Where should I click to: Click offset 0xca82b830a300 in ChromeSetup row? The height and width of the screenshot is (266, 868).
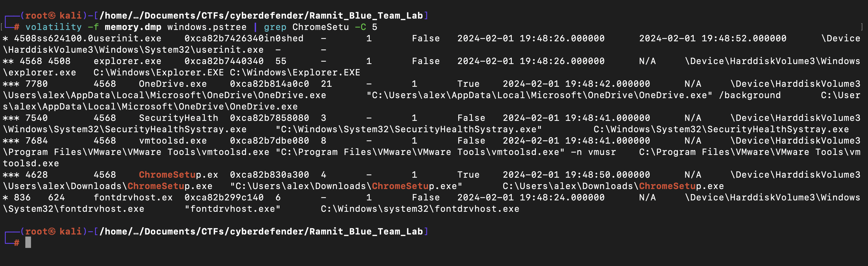269,175
